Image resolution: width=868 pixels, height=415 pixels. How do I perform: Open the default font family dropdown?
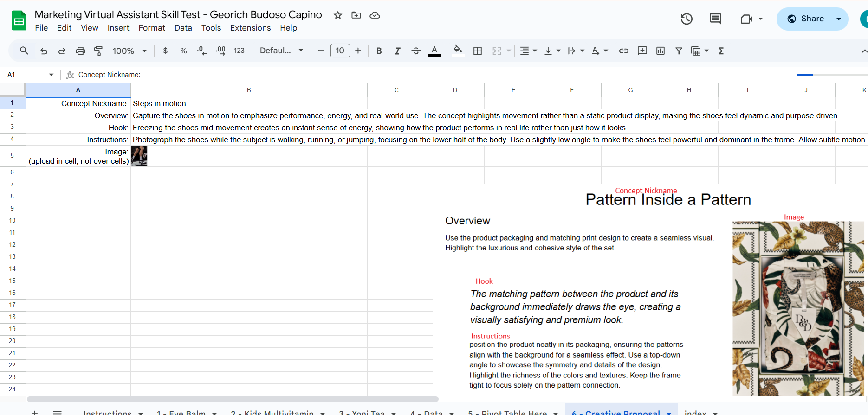tap(281, 51)
